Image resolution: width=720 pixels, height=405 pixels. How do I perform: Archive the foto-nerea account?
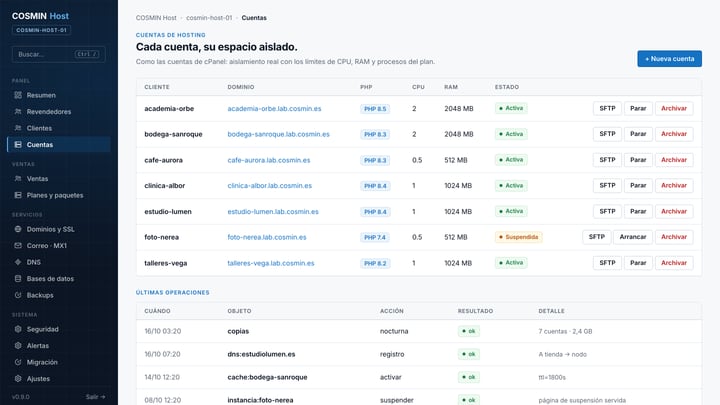(674, 237)
